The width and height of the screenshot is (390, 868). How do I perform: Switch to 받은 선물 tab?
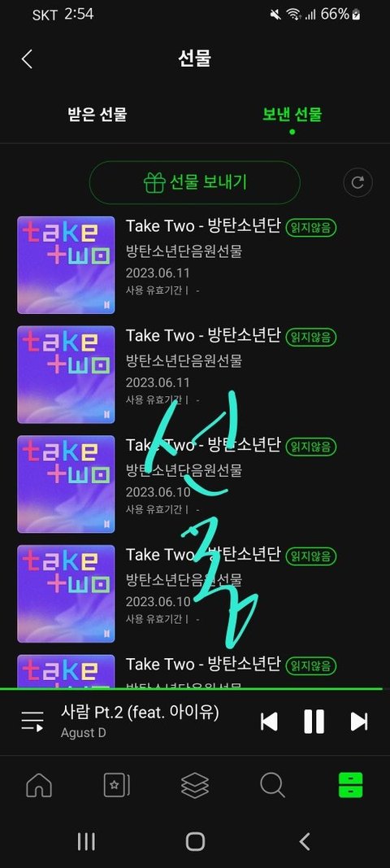click(97, 115)
